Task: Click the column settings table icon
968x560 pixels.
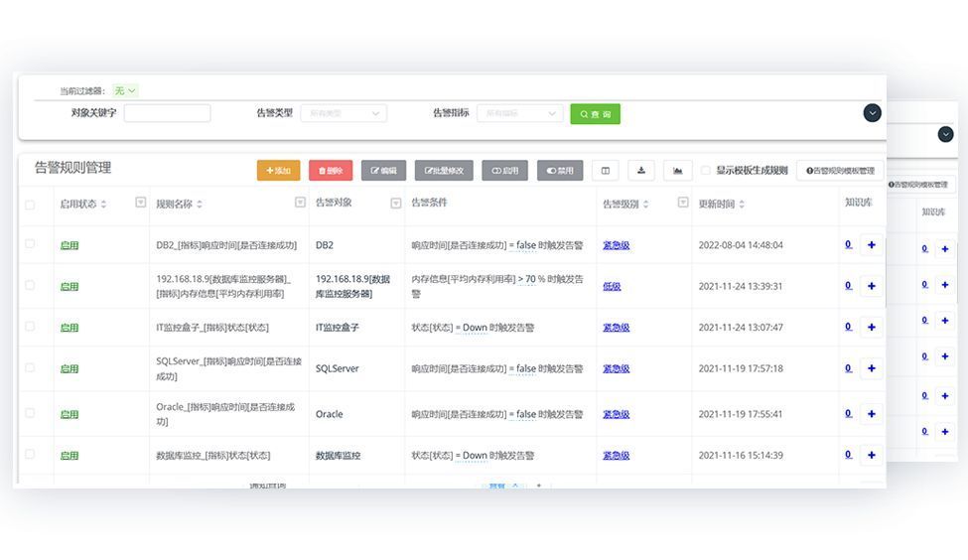Action: click(x=606, y=171)
